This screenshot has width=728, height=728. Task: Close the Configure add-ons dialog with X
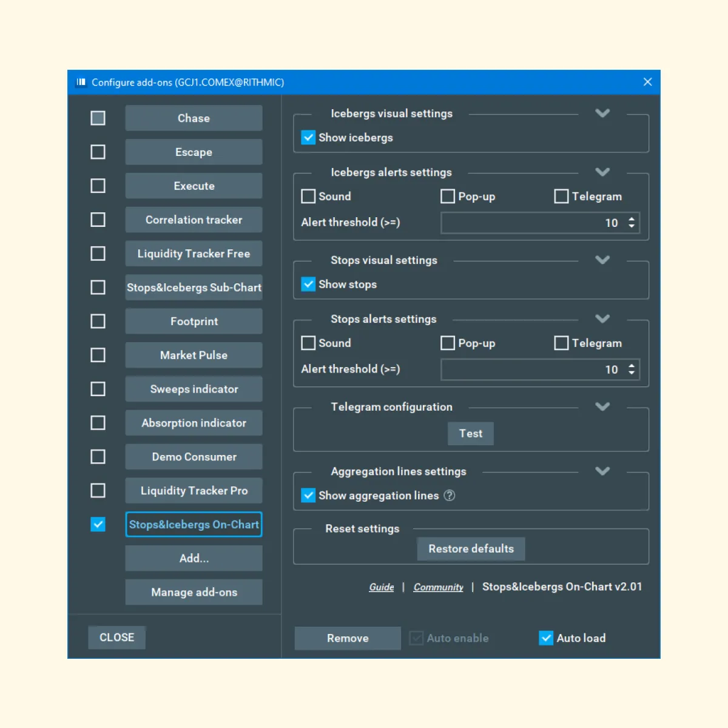point(647,82)
